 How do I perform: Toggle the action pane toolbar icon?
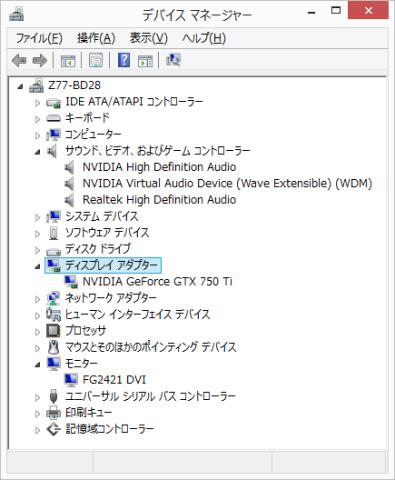145,61
